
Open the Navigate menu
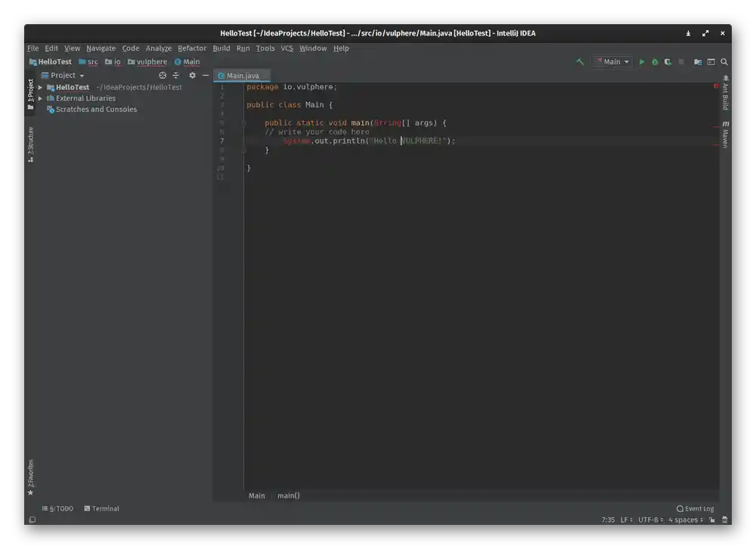[101, 48]
